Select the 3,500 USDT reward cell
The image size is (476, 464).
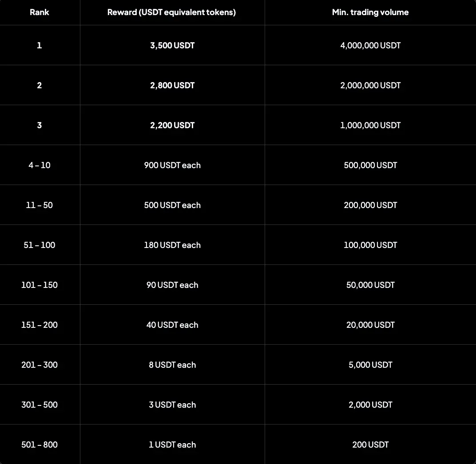172,45
